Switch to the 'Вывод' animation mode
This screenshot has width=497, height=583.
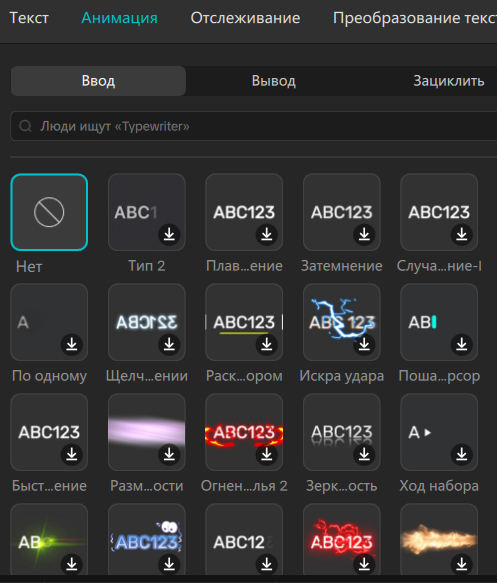coord(274,81)
